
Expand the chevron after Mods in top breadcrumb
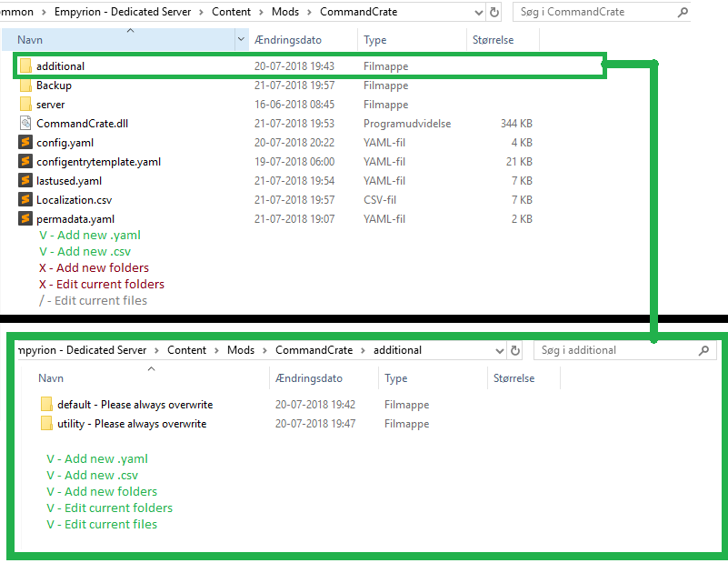click(x=309, y=12)
